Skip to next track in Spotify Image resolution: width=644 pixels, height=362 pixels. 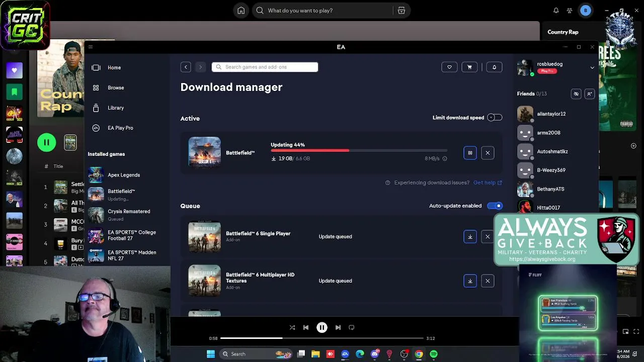(x=338, y=327)
